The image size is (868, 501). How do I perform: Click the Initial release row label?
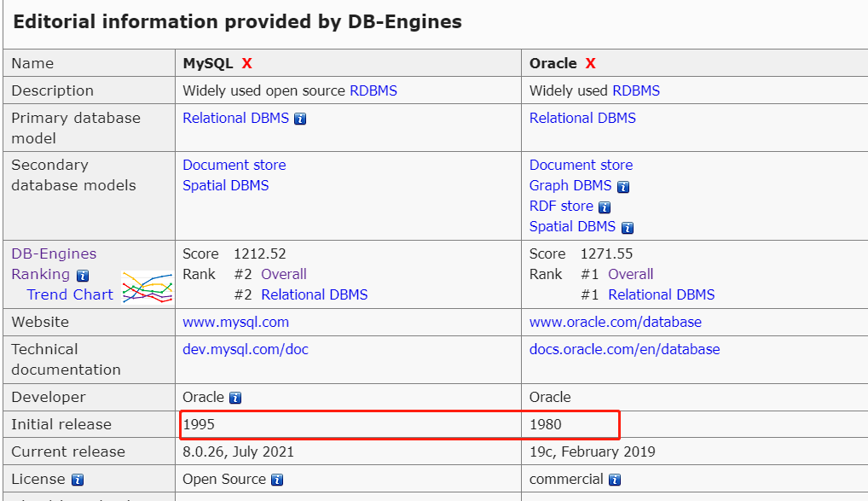61,424
